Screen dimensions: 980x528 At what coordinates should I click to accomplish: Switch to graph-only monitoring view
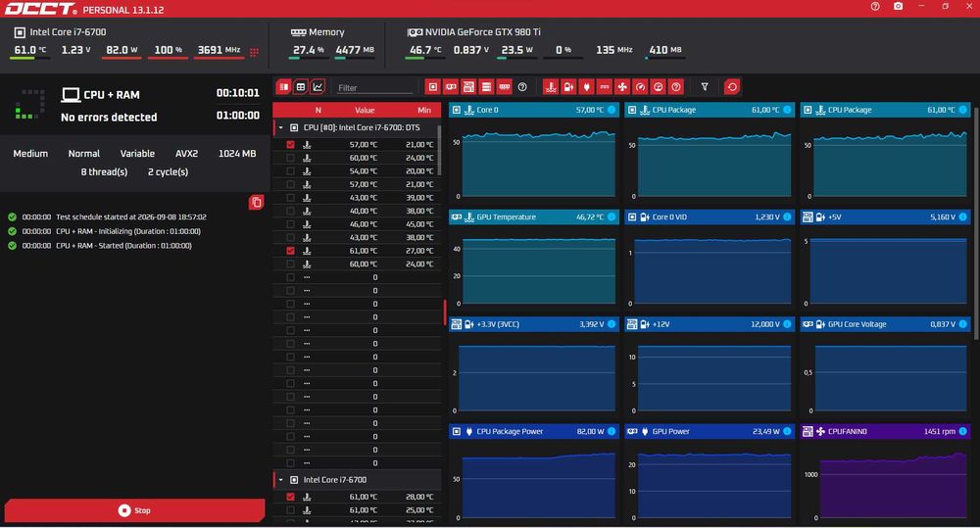coord(318,87)
